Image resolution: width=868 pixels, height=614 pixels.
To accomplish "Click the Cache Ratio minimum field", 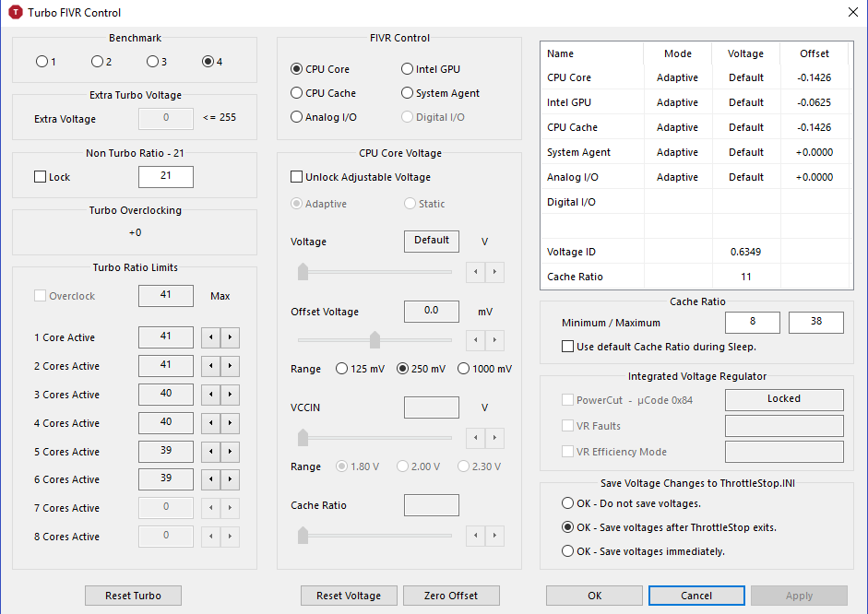I will pyautogui.click(x=753, y=323).
